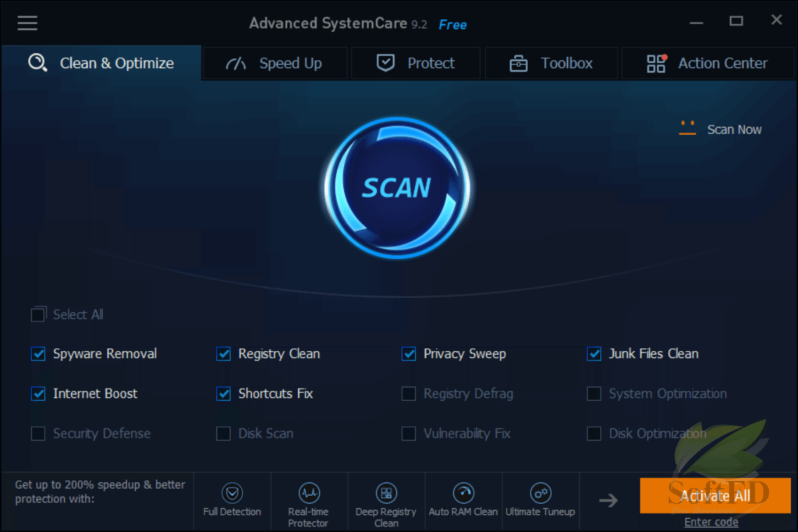The image size is (798, 532).
Task: Select the Clean & Optimize tab
Action: 101,63
